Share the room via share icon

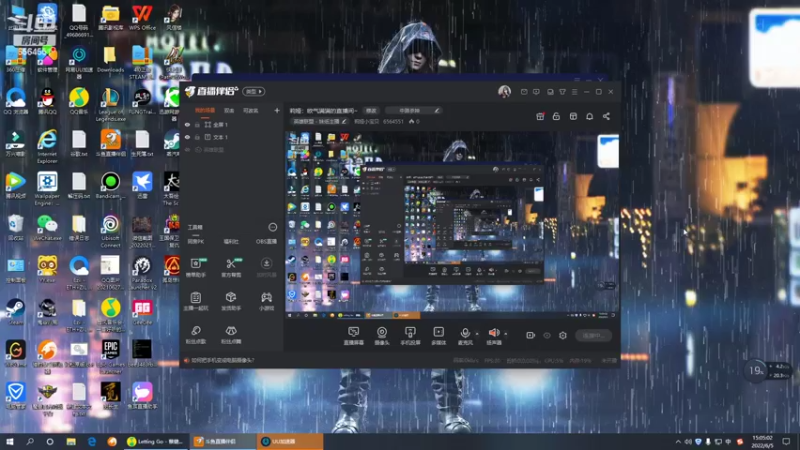(x=606, y=116)
